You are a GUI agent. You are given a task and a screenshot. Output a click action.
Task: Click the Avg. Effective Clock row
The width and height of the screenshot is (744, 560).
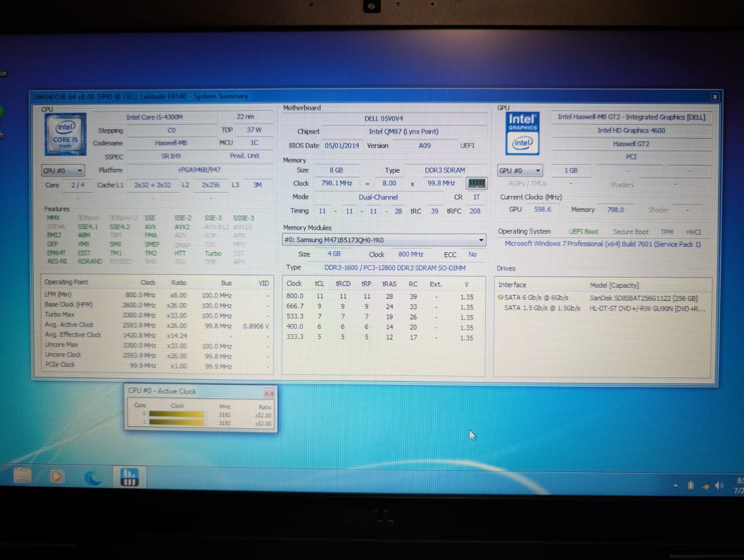pos(157,335)
